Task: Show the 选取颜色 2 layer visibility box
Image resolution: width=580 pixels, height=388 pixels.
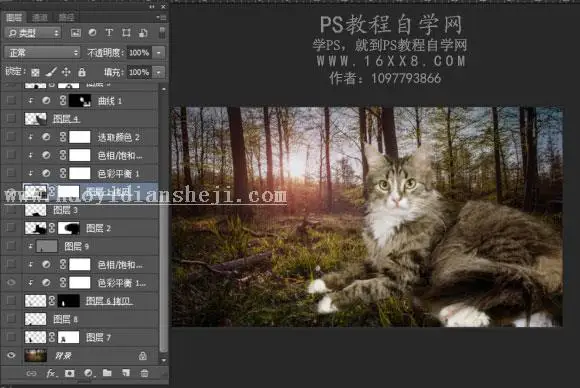Action: point(11,137)
